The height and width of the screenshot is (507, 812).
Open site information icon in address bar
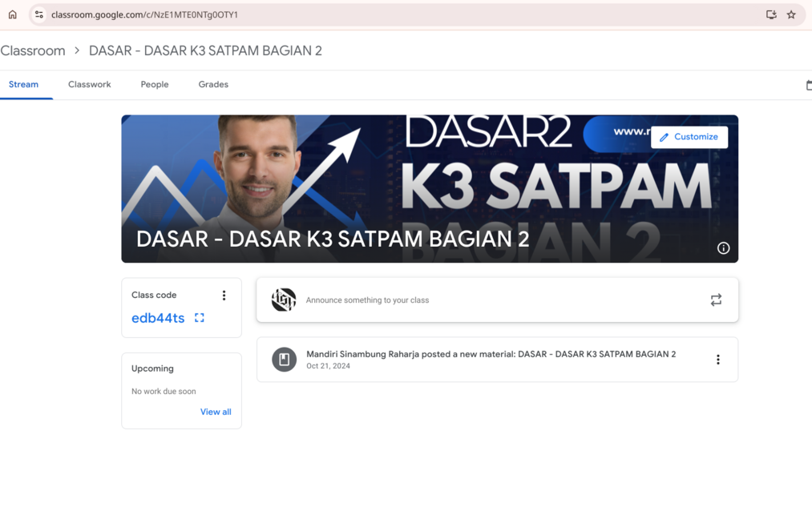click(38, 14)
